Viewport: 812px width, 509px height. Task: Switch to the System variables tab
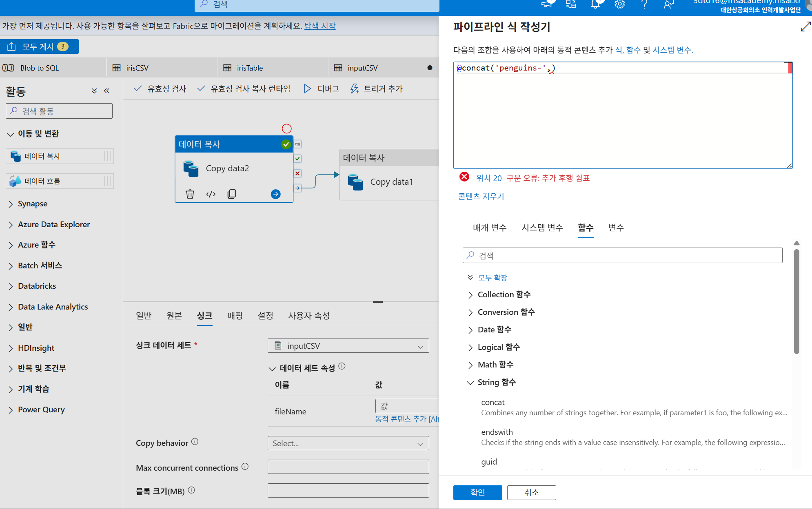542,228
